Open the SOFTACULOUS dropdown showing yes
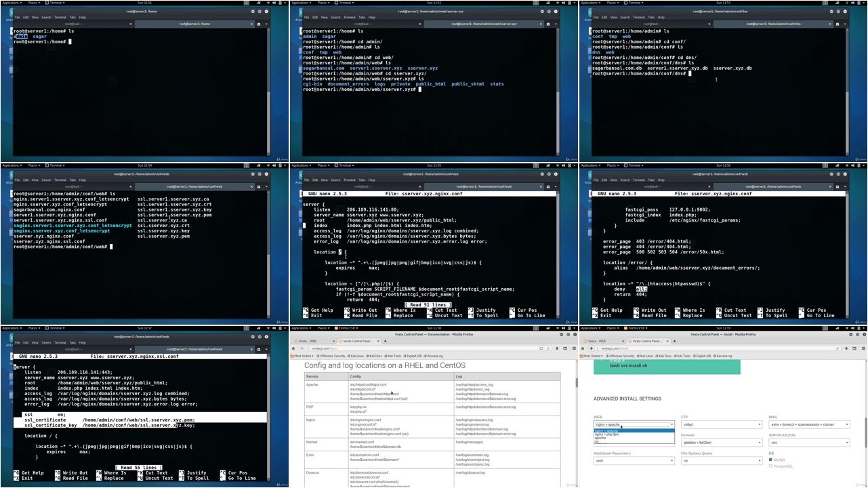 pyautogui.click(x=809, y=443)
